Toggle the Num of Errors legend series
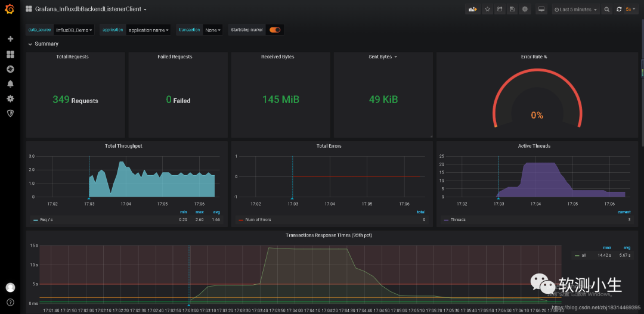644x314 pixels. pyautogui.click(x=258, y=220)
